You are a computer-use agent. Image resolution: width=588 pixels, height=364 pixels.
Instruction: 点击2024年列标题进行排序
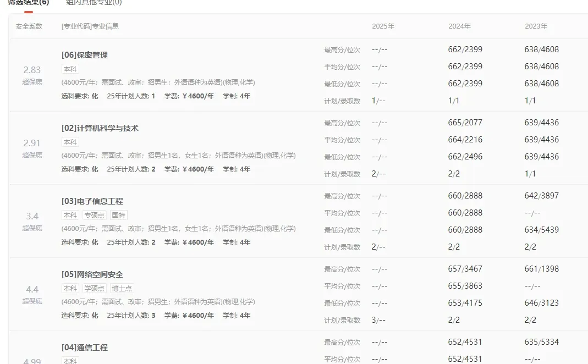[x=459, y=26]
